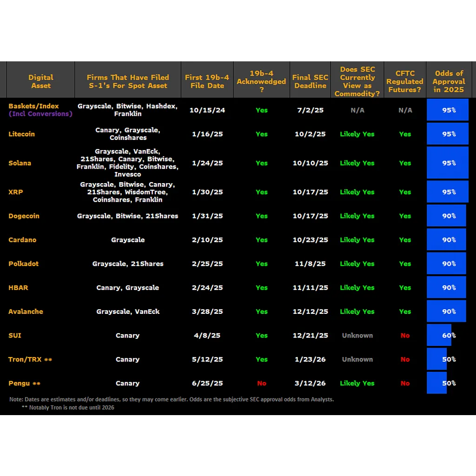476x476 pixels.
Task: Click Avalanche's 12/12/25 deadline cell
Action: 310,311
